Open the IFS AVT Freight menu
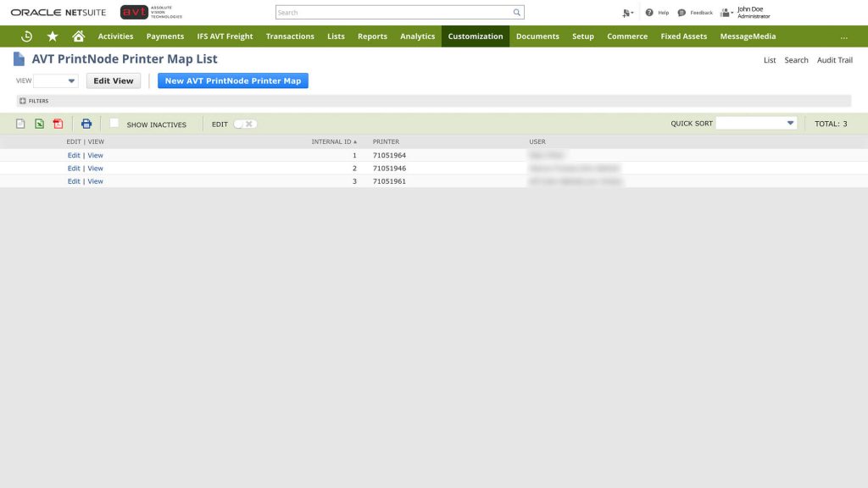The height and width of the screenshot is (488, 868). tap(225, 36)
